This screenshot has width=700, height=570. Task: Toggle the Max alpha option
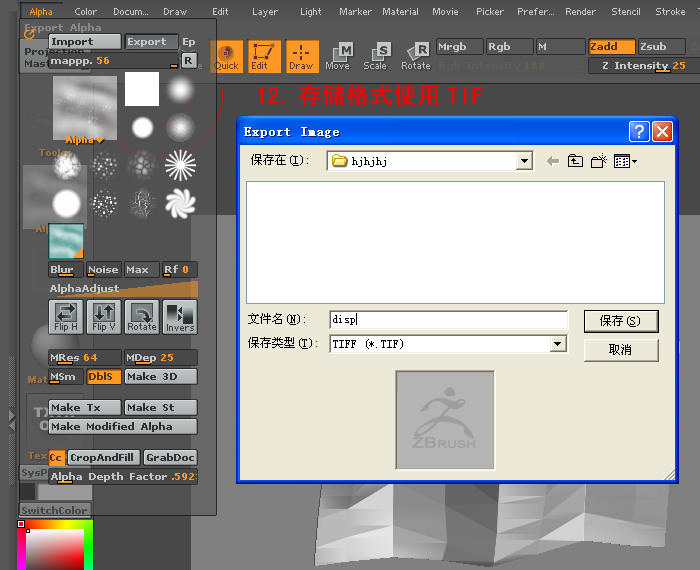[x=142, y=270]
